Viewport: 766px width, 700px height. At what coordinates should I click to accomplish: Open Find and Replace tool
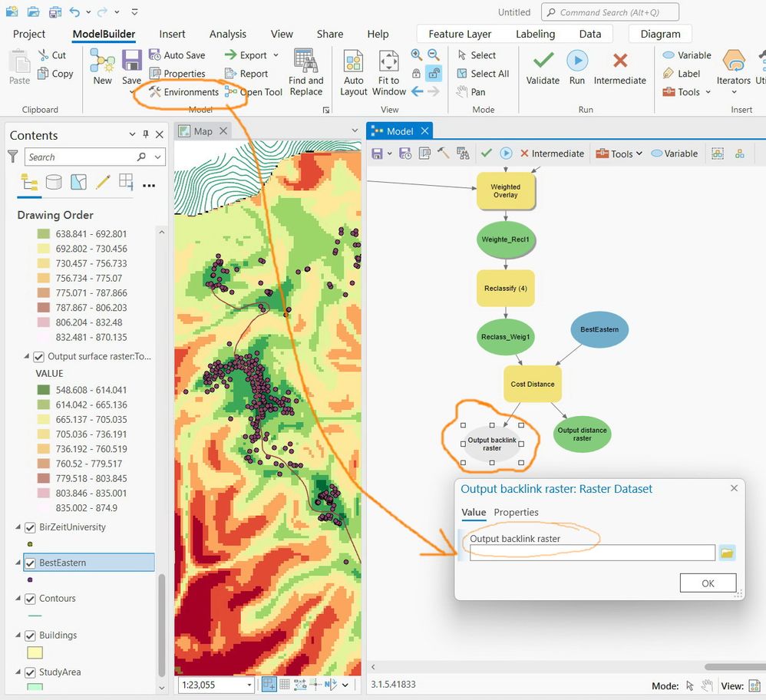coord(305,72)
